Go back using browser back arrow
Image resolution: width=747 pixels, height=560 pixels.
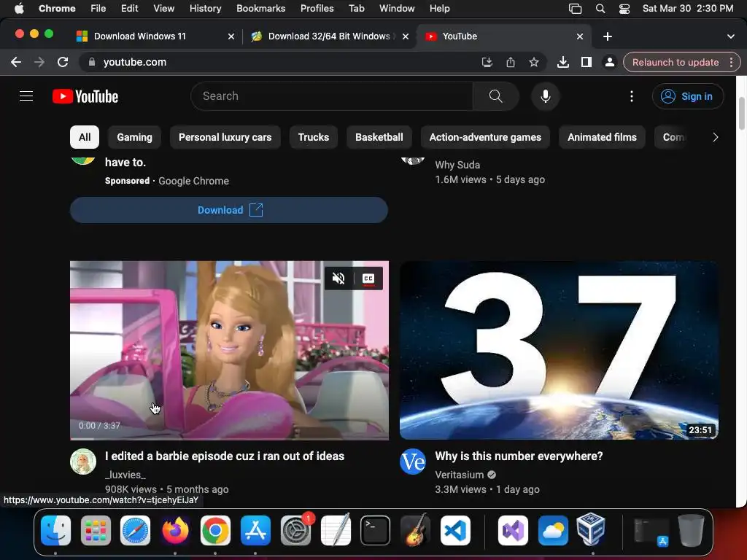pos(16,62)
